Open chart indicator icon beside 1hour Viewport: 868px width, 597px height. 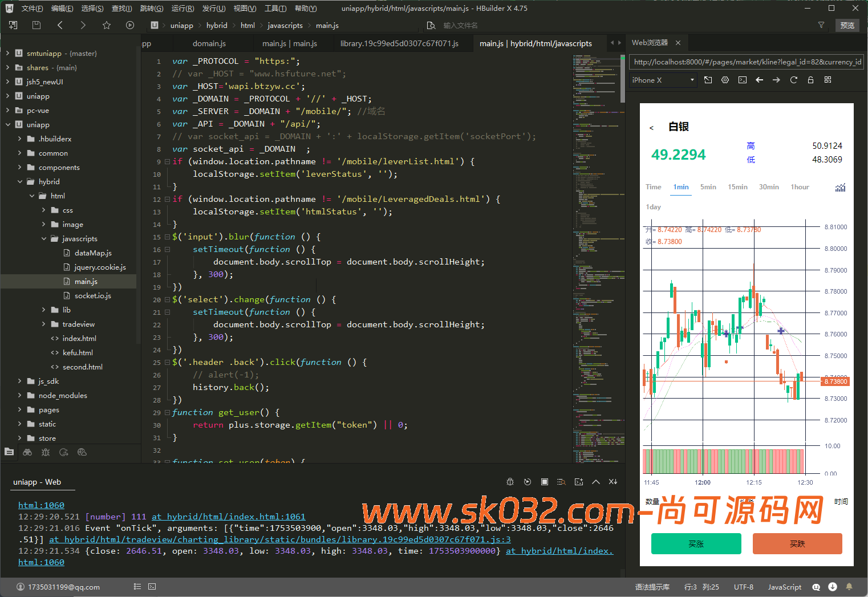click(840, 188)
